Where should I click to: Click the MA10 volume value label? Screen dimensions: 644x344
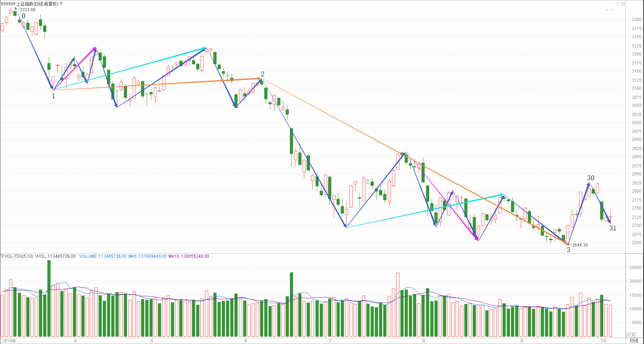(x=189, y=256)
